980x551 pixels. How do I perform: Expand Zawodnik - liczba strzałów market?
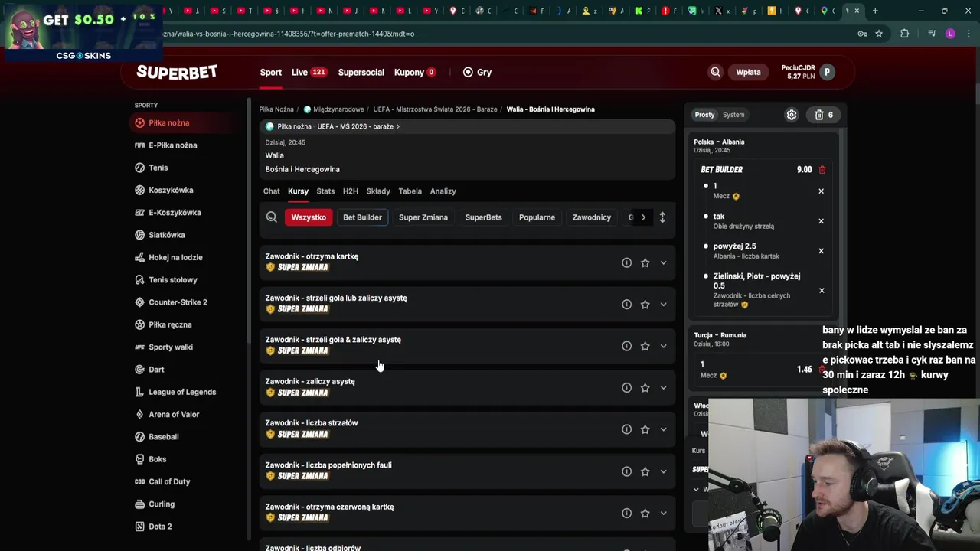(663, 429)
